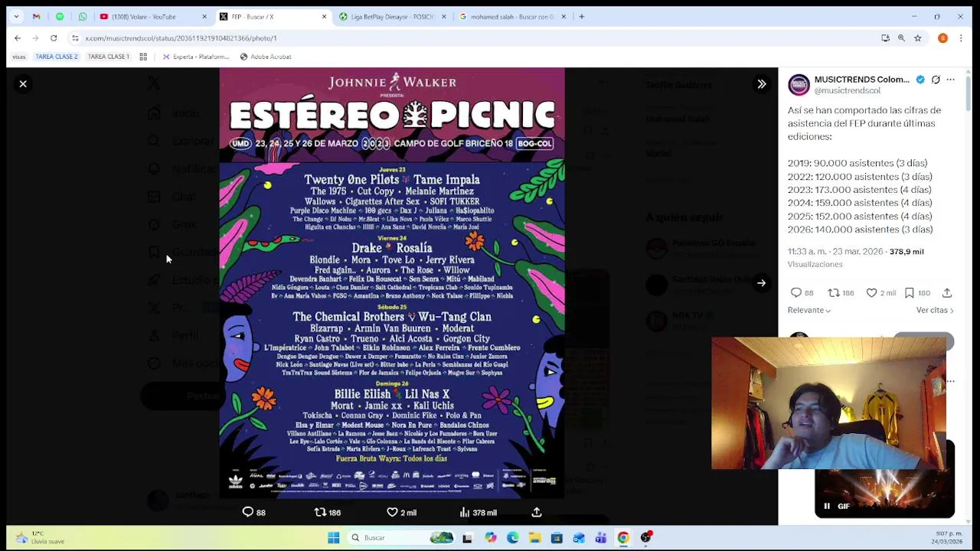Toggle like in side panel (2 mil)
This screenshot has width=980, height=551.
tap(880, 292)
